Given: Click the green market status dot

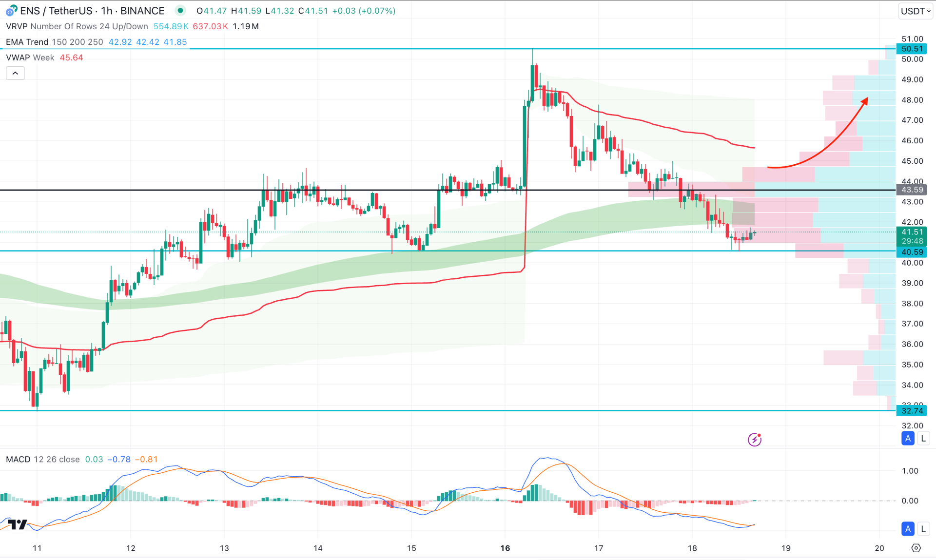Looking at the screenshot, I should pyautogui.click(x=180, y=10).
